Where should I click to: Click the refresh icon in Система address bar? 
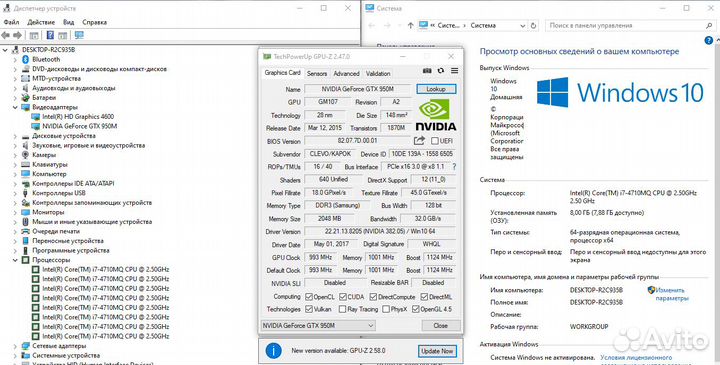[534, 26]
